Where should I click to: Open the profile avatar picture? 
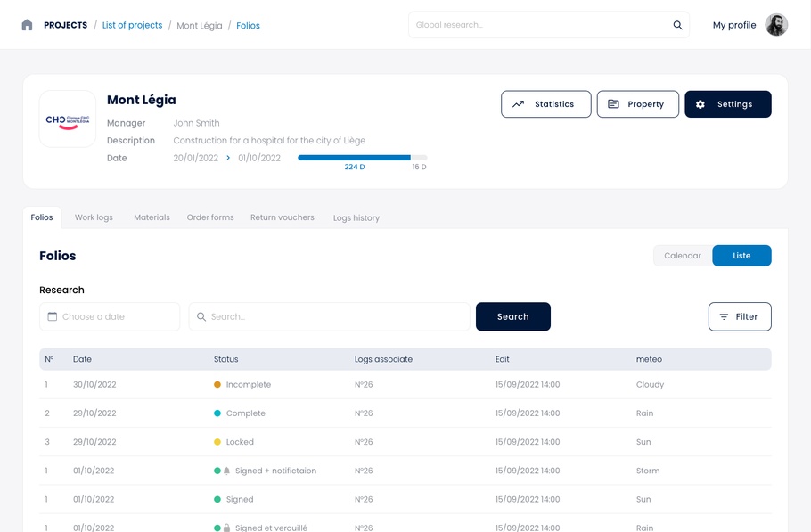776,25
